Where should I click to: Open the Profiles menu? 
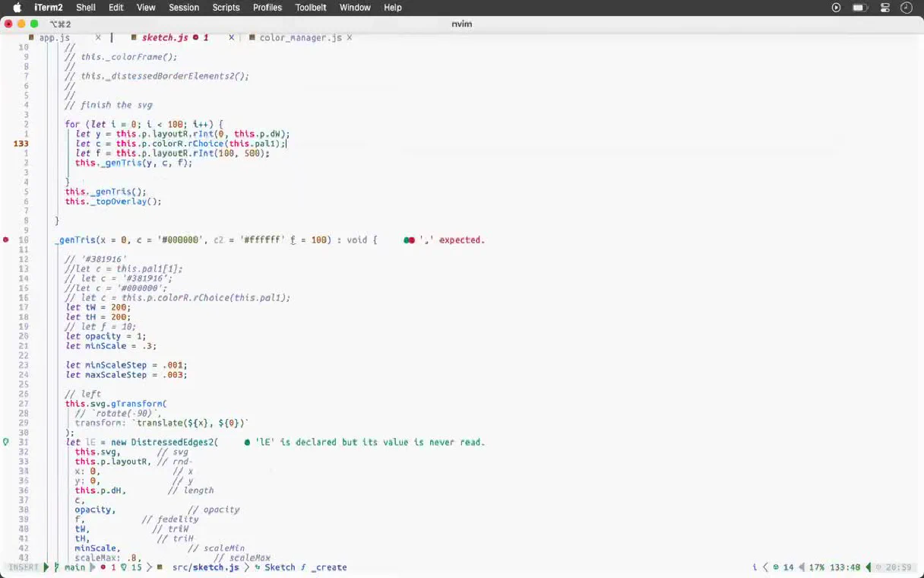point(267,8)
